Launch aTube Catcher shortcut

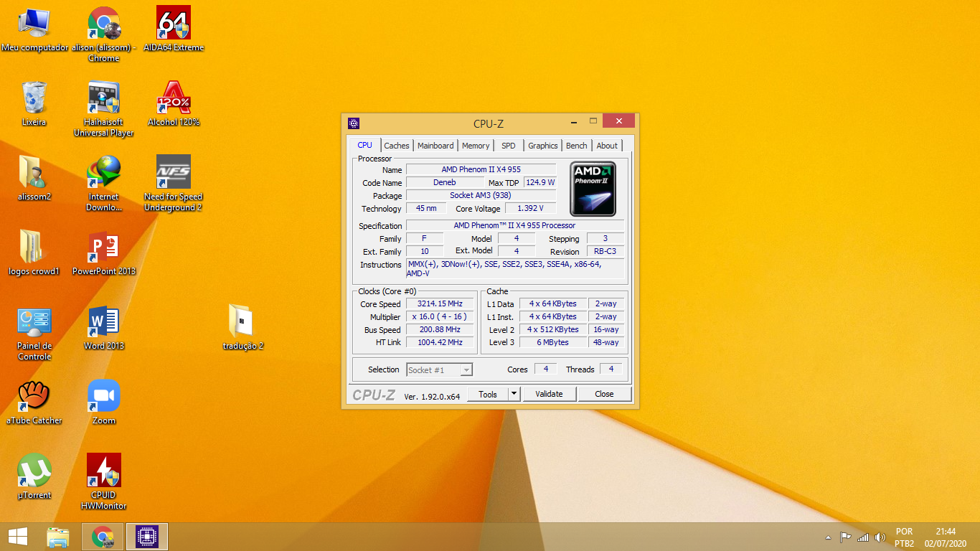pos(34,403)
